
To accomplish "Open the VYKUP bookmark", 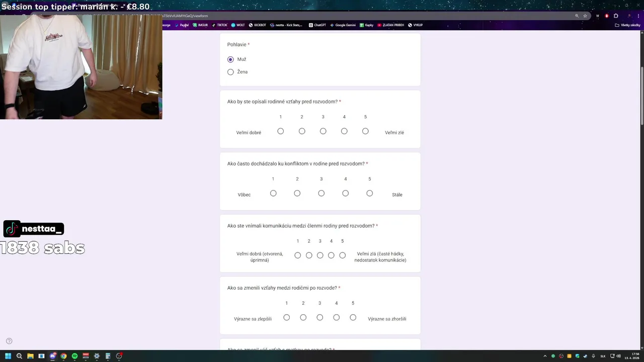I will click(415, 25).
